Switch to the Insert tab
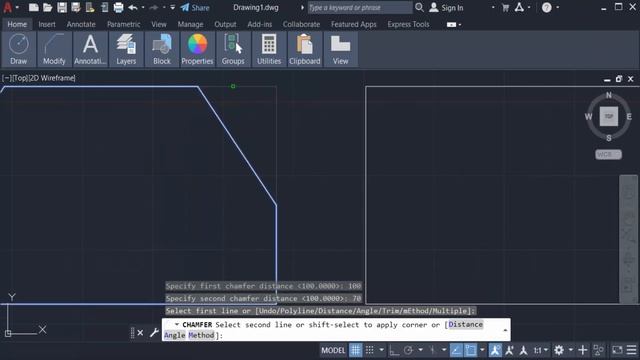This screenshot has height=360, width=640. tap(47, 24)
